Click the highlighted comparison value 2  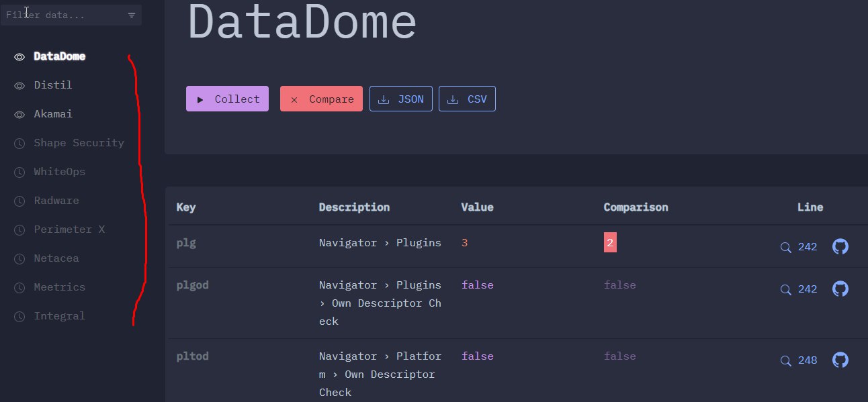click(x=610, y=243)
